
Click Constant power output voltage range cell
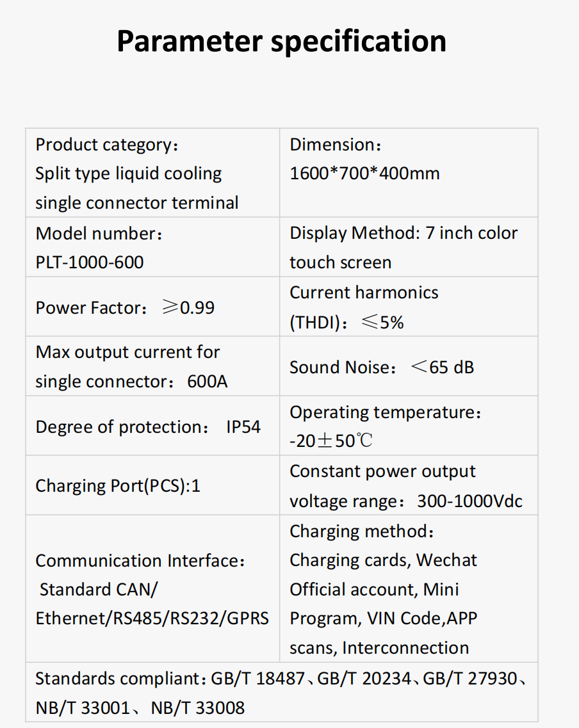(409, 485)
